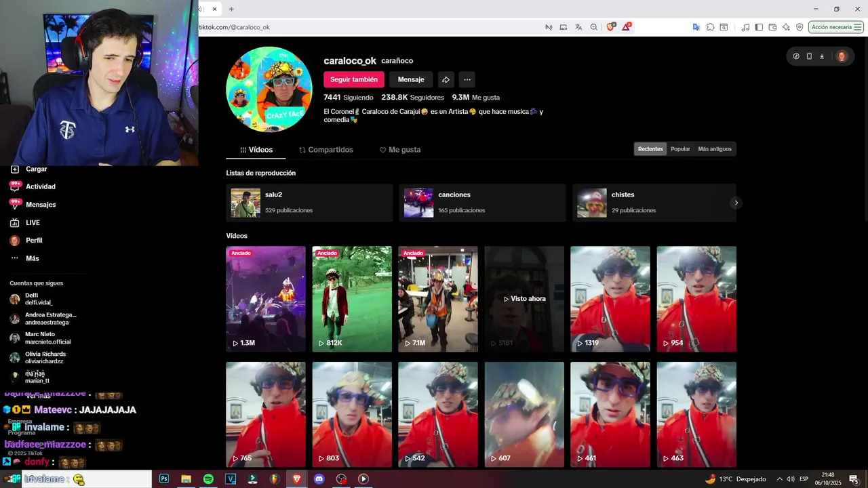This screenshot has height=488, width=868.
Task: Click the Seguir también button
Action: (353, 79)
